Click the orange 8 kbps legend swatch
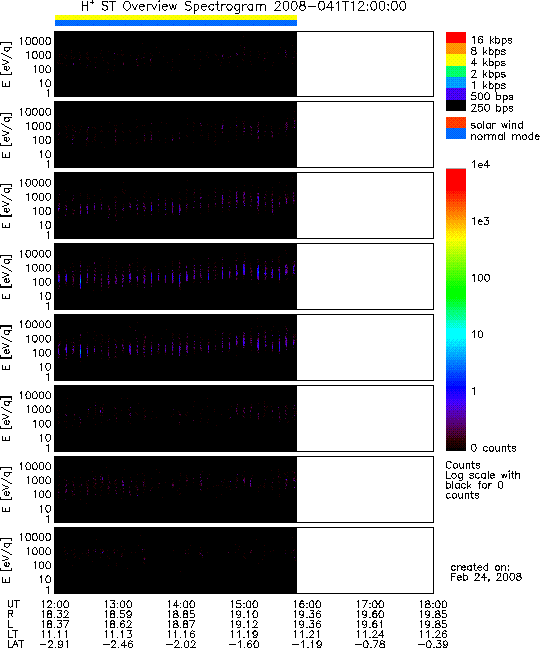 [x=456, y=49]
